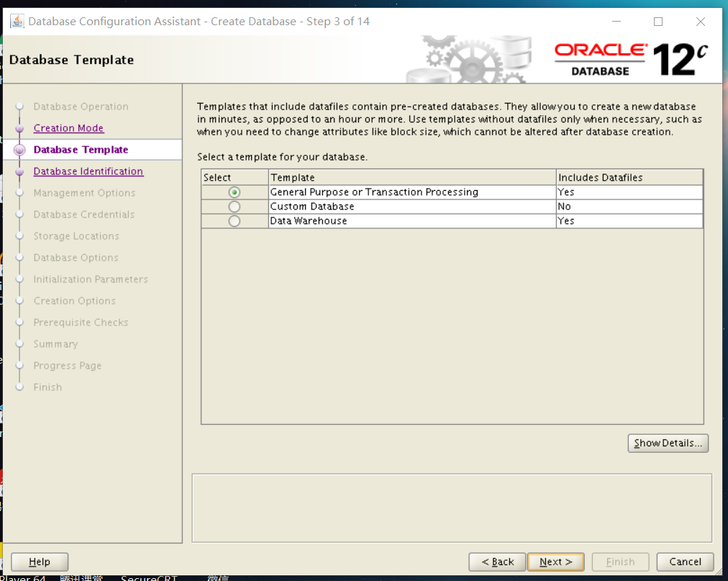Navigate to the Creation Mode step link
The image size is (728, 581).
click(68, 127)
